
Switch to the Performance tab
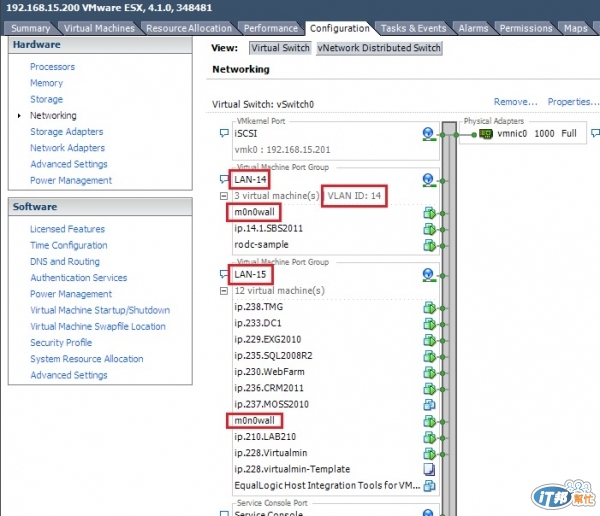271,28
